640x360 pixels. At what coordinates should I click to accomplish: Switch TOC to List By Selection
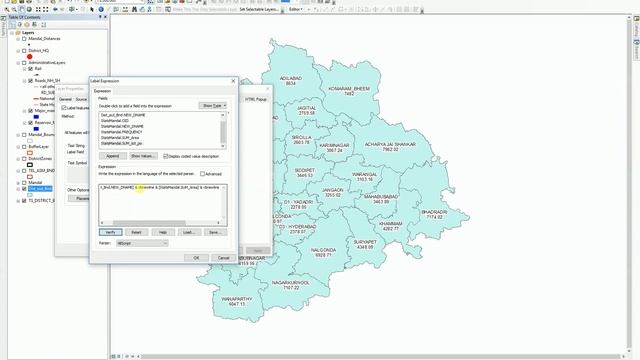click(34, 25)
